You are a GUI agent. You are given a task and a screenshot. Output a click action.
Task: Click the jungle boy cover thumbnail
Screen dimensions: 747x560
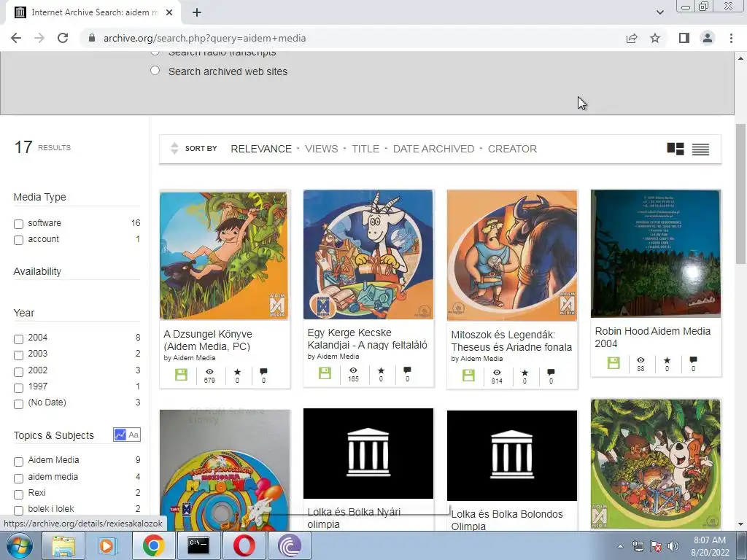point(224,256)
